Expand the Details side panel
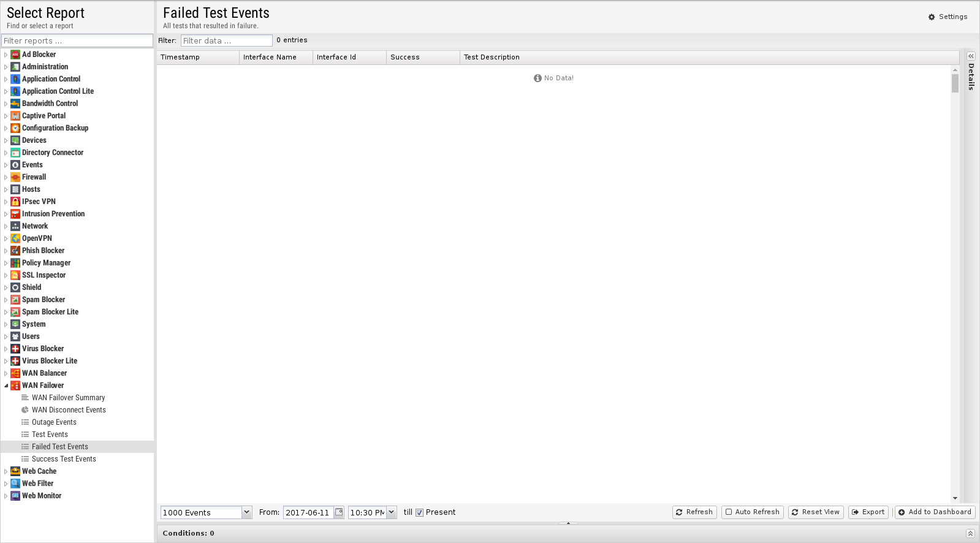Screen dimensions: 980x543 coord(971,56)
